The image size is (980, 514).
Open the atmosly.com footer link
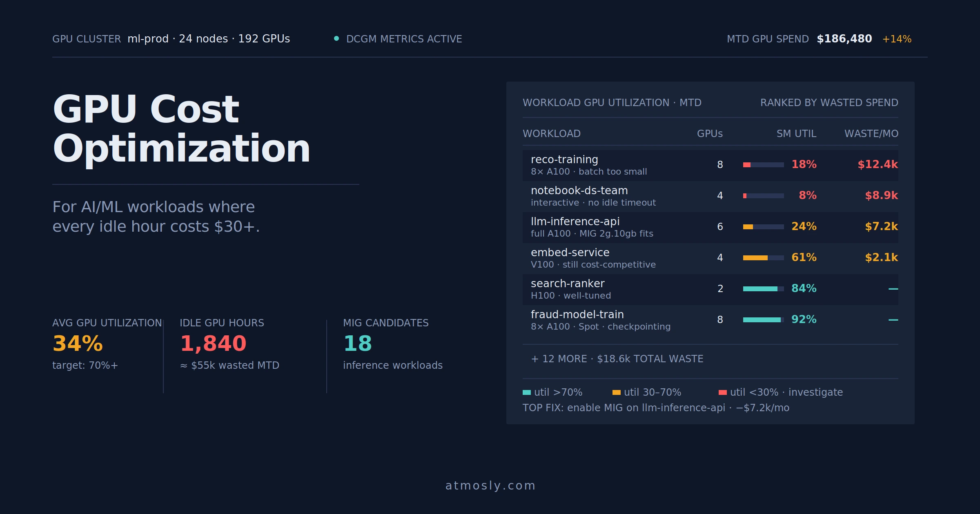point(490,485)
